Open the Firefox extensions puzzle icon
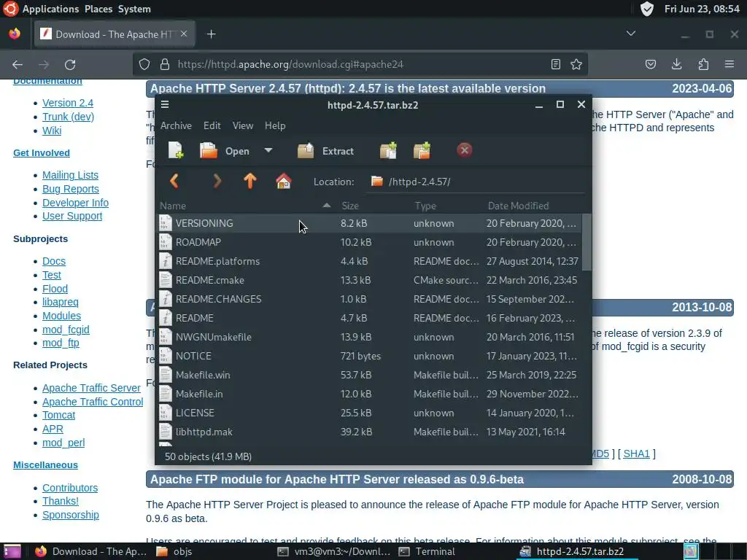 click(703, 64)
